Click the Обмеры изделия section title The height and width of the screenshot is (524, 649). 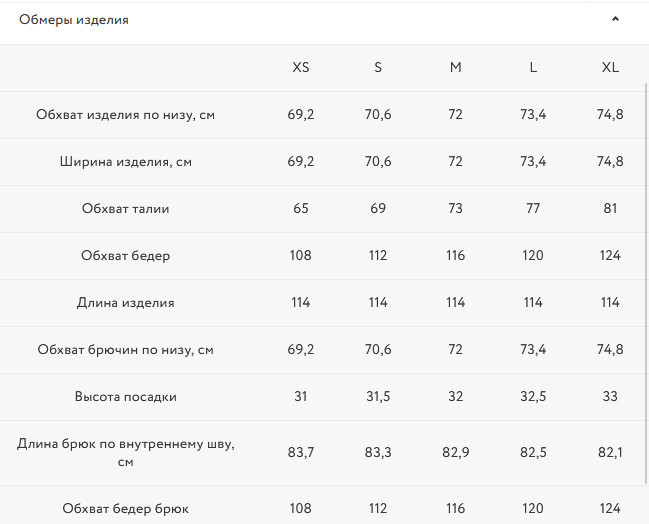point(74,20)
